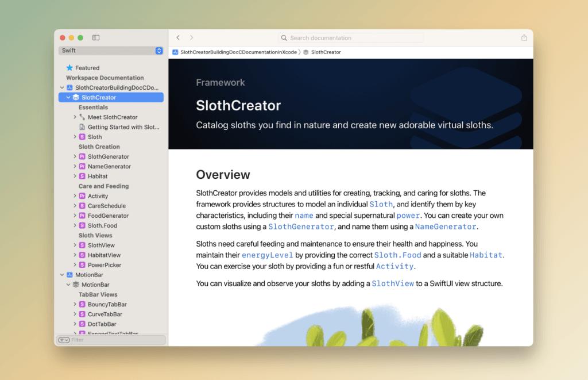588x380 pixels.
Task: Toggle the sidebar visibility icon
Action: (96, 38)
